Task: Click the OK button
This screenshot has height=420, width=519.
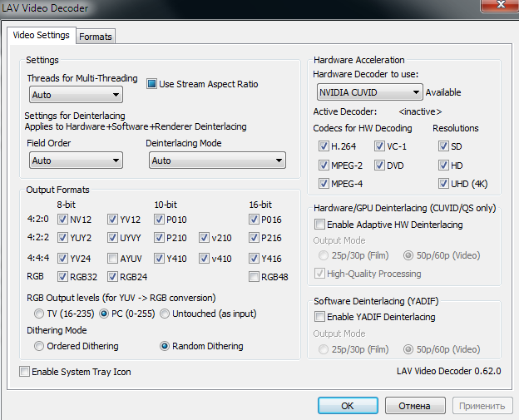Action: (347, 406)
